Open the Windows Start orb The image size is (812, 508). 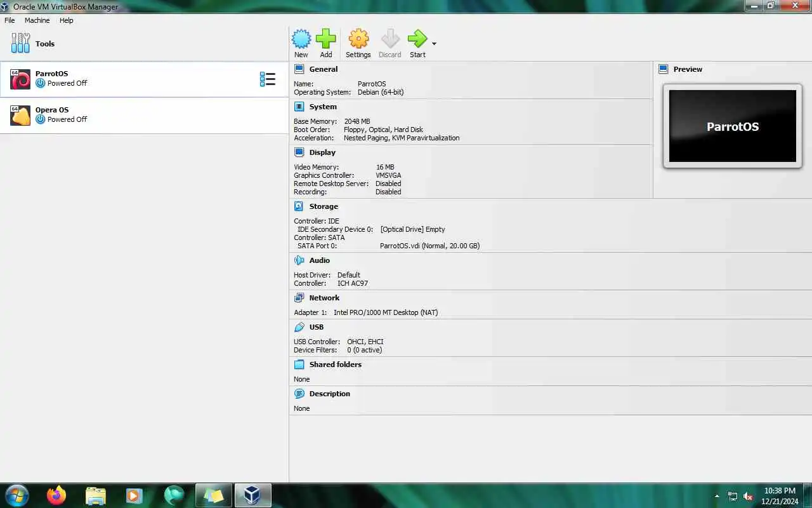pos(16,495)
